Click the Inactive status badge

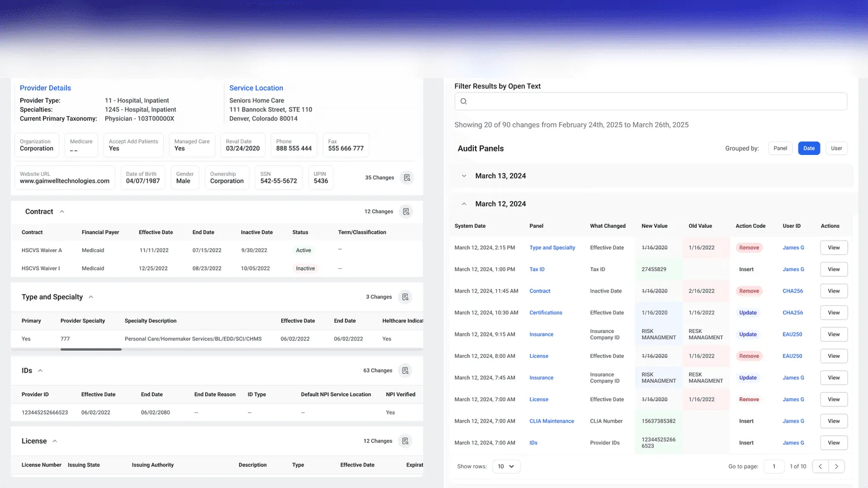click(306, 268)
